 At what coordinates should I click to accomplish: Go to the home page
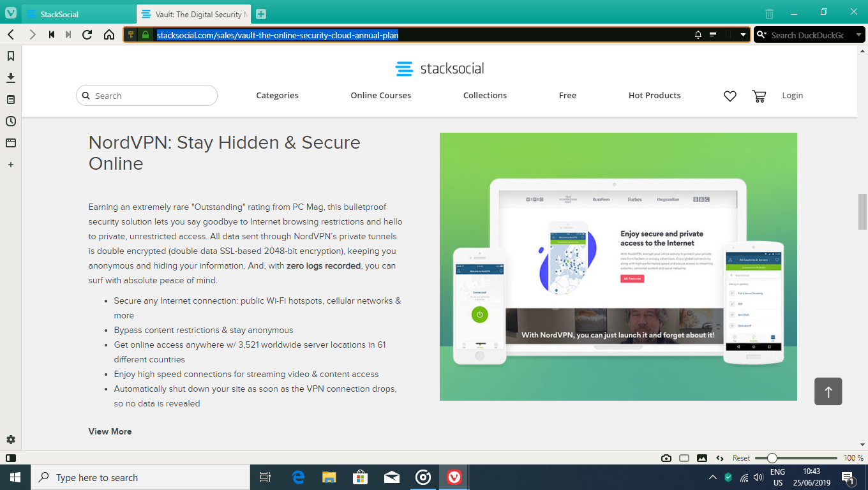109,34
